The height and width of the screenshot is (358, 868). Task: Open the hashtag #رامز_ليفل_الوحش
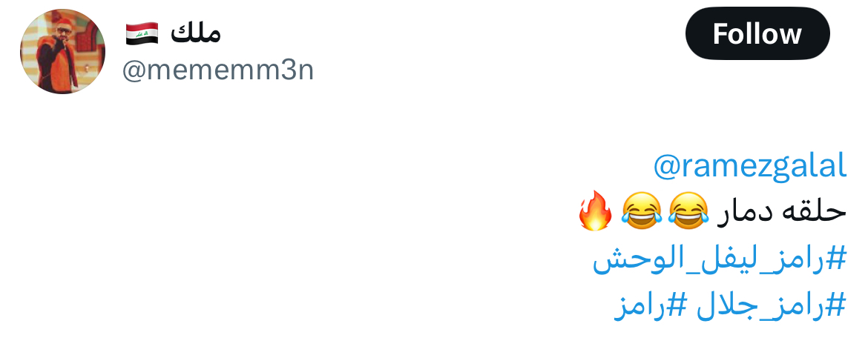[719, 259]
